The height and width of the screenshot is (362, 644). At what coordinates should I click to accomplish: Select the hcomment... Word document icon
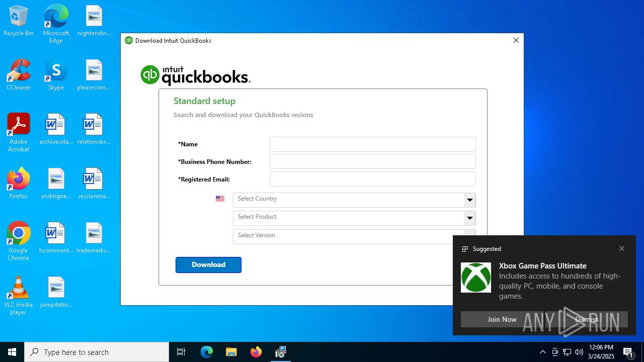pos(56,238)
